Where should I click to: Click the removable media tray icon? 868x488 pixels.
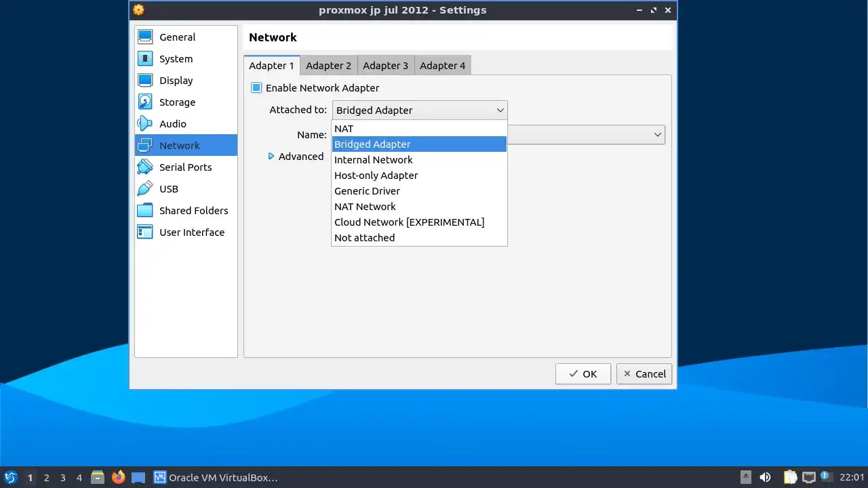(745, 477)
